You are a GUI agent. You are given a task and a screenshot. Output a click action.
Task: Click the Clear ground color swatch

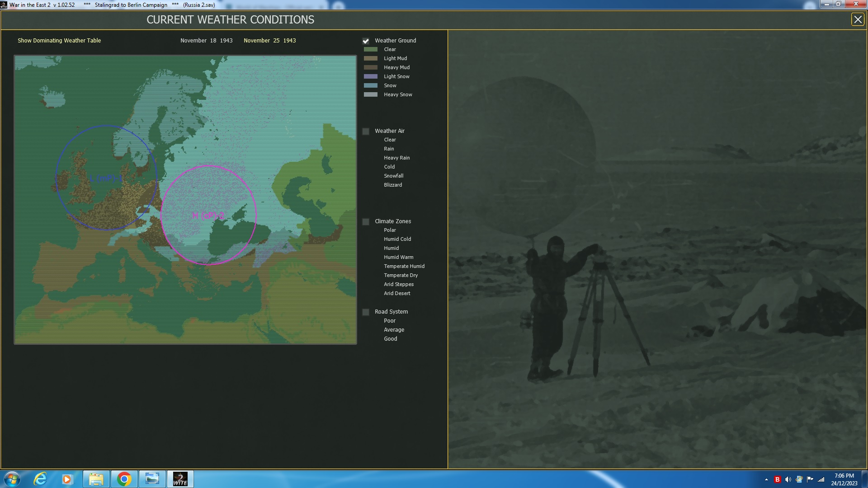click(x=370, y=50)
